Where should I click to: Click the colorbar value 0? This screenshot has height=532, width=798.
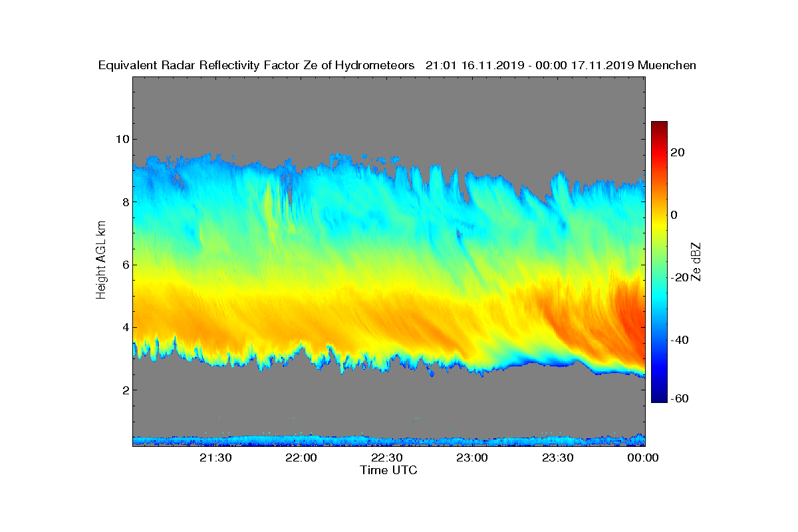[x=674, y=215]
